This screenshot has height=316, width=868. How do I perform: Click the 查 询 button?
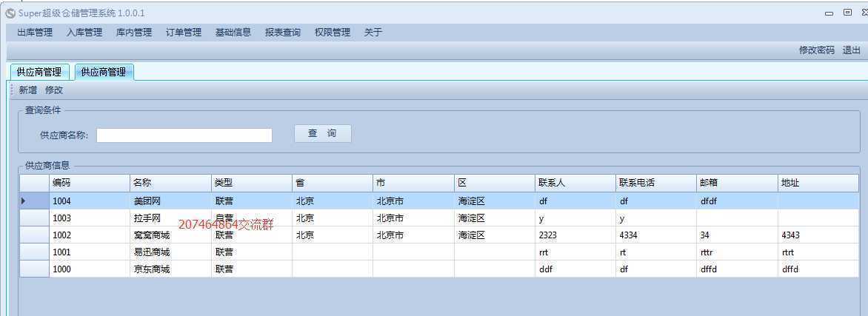322,134
